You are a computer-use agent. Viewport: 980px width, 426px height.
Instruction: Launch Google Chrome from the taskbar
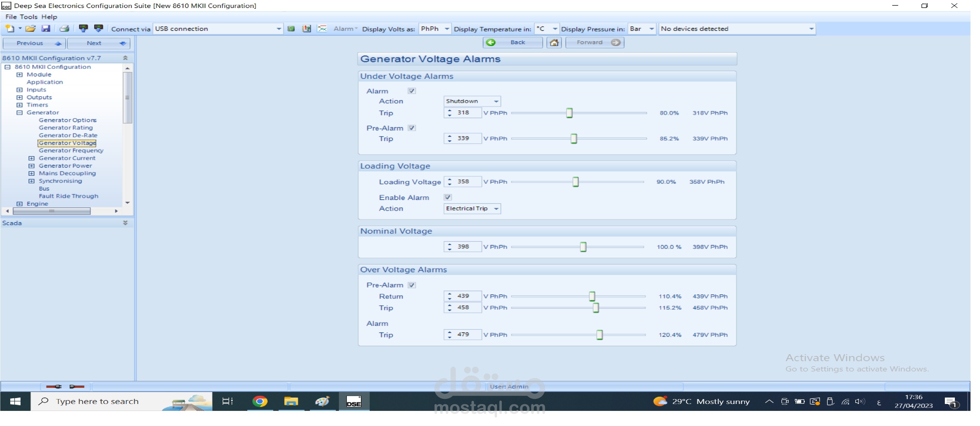pyautogui.click(x=260, y=401)
